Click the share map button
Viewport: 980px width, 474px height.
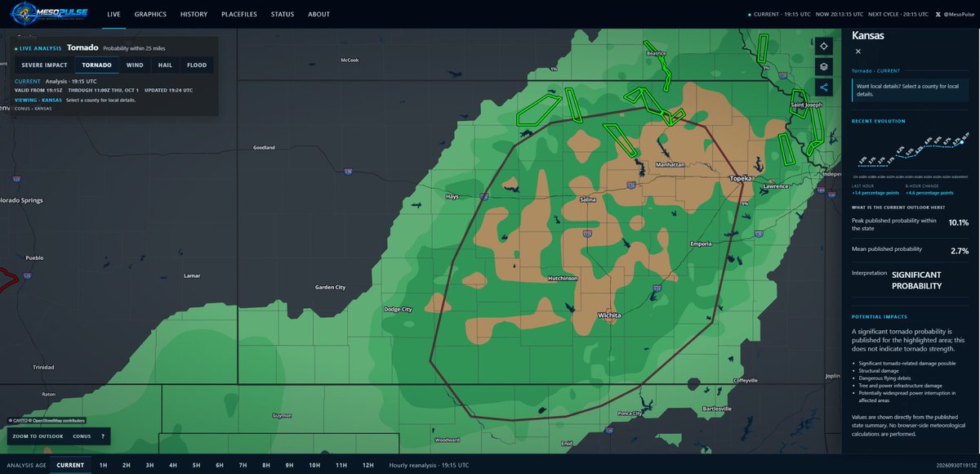(x=824, y=87)
